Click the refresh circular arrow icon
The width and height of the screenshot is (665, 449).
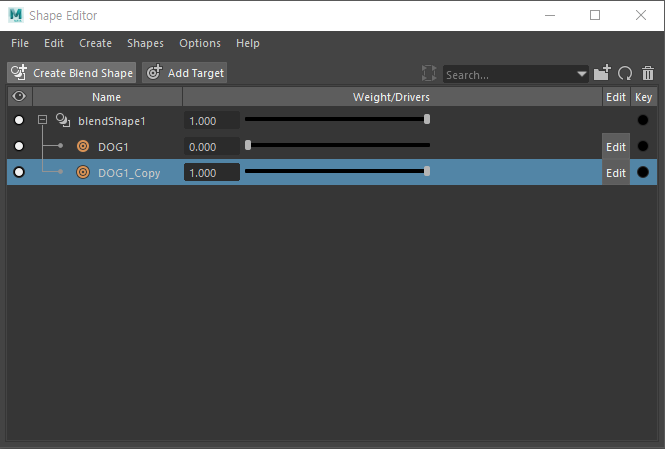coord(625,73)
